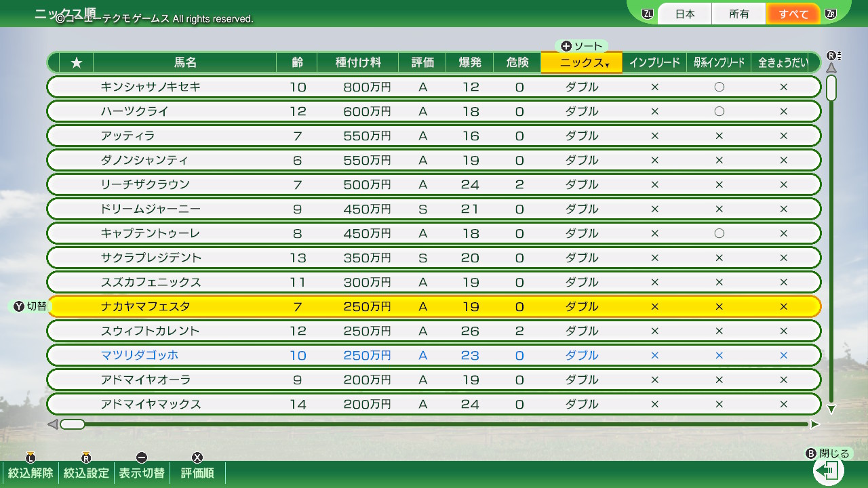Image resolution: width=868 pixels, height=488 pixels.
Task: Sort by 危険 column header
Action: tap(517, 62)
